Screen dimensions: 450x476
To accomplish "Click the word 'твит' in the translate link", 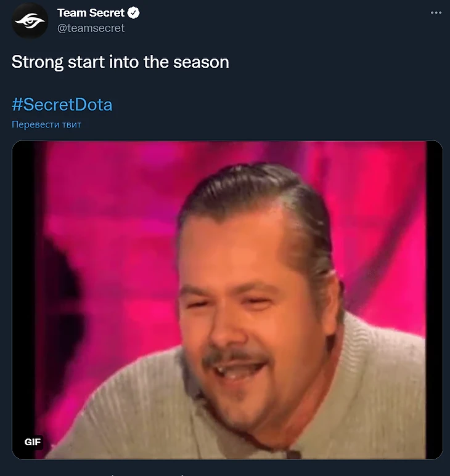I will click(71, 124).
